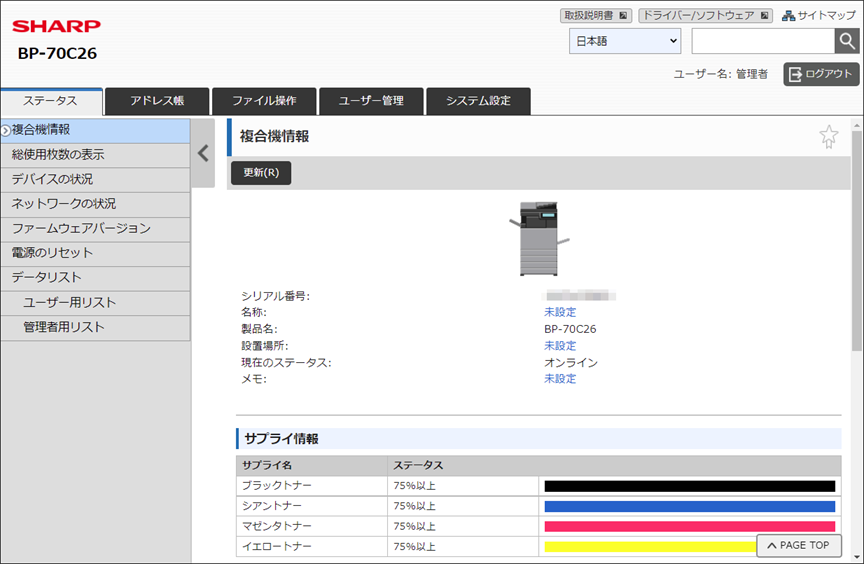Open 管理者用リスト submenu item

95,328
